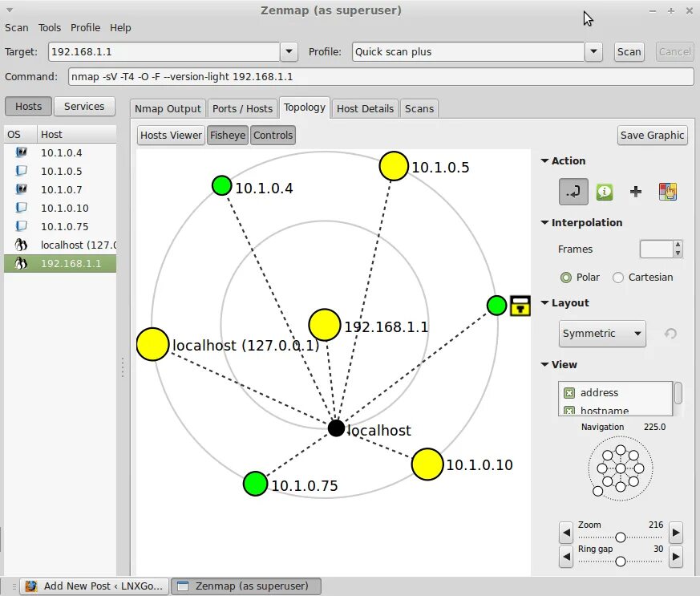Open the Help menu
The height and width of the screenshot is (596, 700).
(120, 28)
